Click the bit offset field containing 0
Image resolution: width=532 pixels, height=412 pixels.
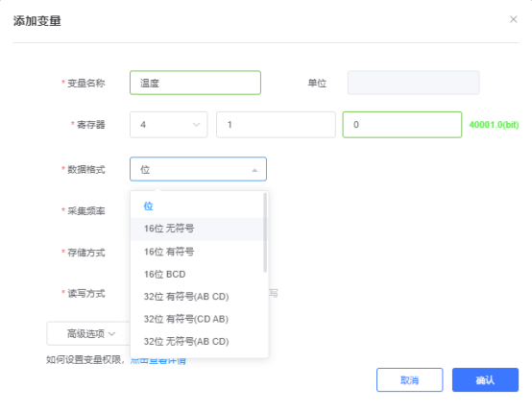pos(402,125)
